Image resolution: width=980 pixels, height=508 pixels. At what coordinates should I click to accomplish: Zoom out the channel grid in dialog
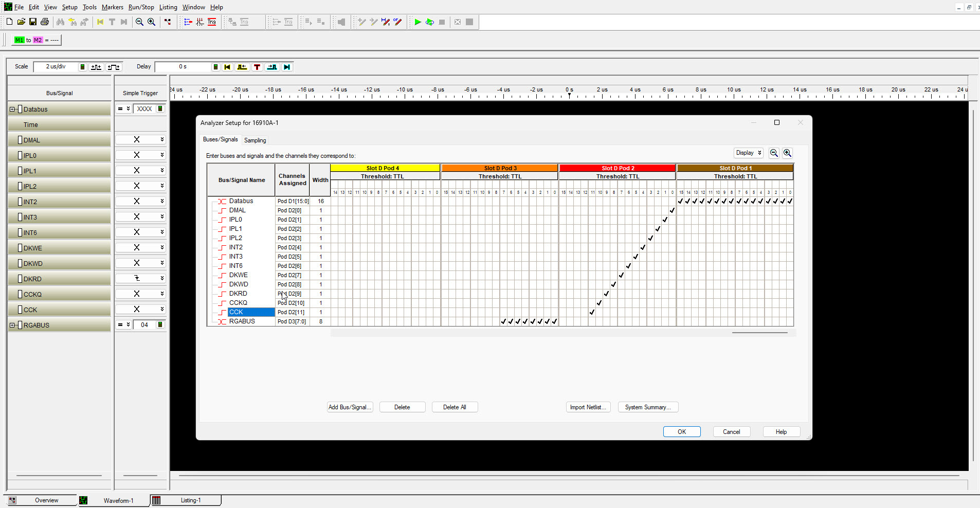pyautogui.click(x=774, y=153)
